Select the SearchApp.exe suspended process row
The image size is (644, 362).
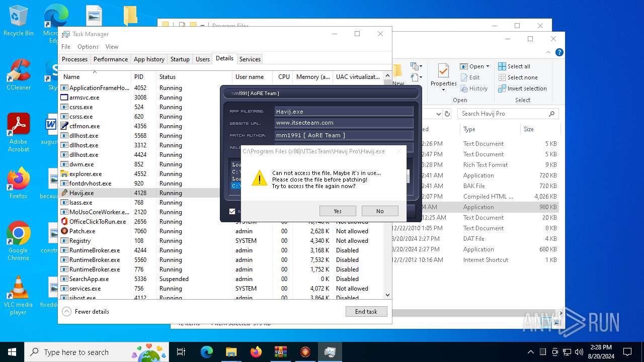point(221,279)
